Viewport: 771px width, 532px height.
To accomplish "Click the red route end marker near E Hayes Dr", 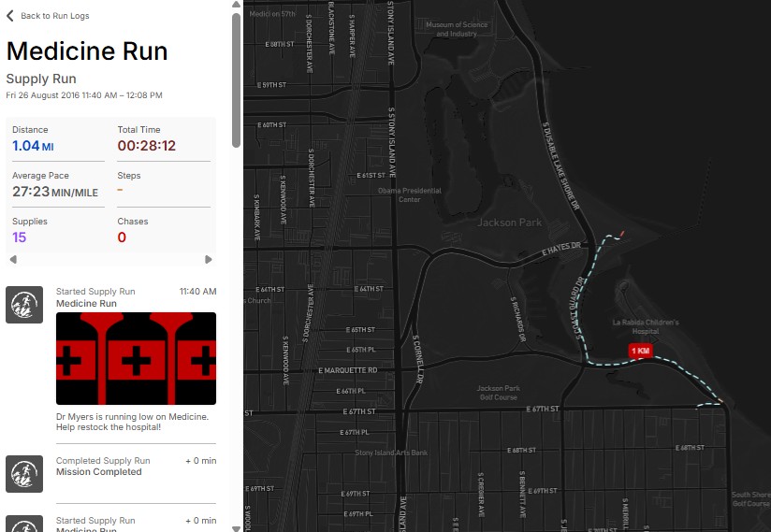I will pos(622,234).
